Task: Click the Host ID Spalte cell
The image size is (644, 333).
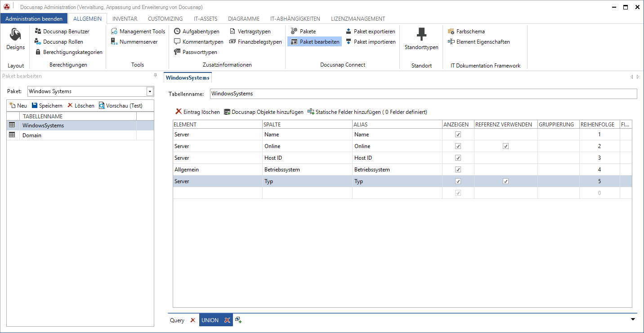Action: (308, 158)
